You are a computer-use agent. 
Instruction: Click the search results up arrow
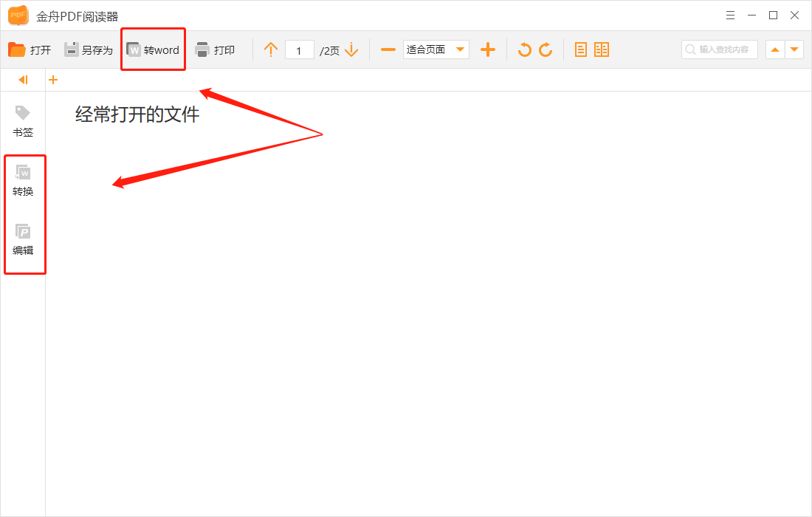[x=775, y=49]
